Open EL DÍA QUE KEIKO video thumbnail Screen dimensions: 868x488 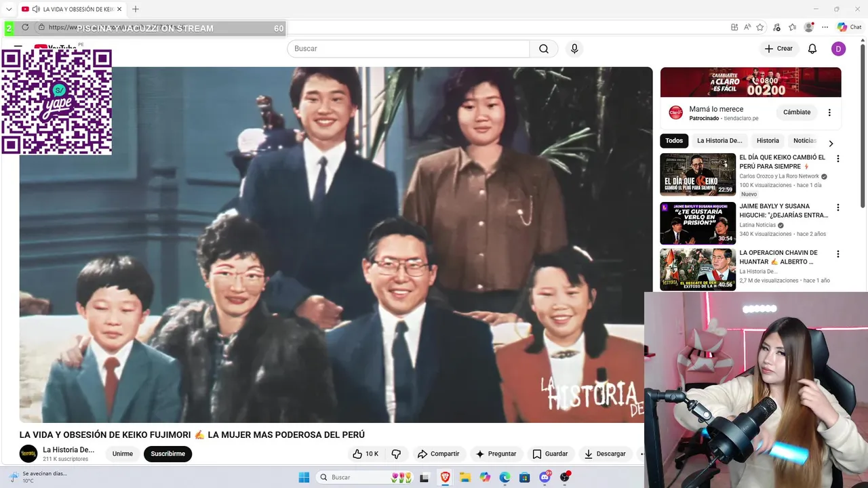click(x=698, y=174)
